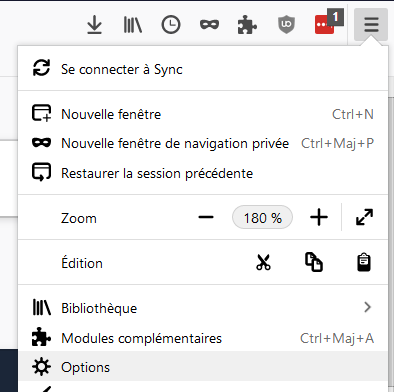The image size is (394, 392).
Task: Click the private browsing mask toolbar icon
Action: click(209, 25)
